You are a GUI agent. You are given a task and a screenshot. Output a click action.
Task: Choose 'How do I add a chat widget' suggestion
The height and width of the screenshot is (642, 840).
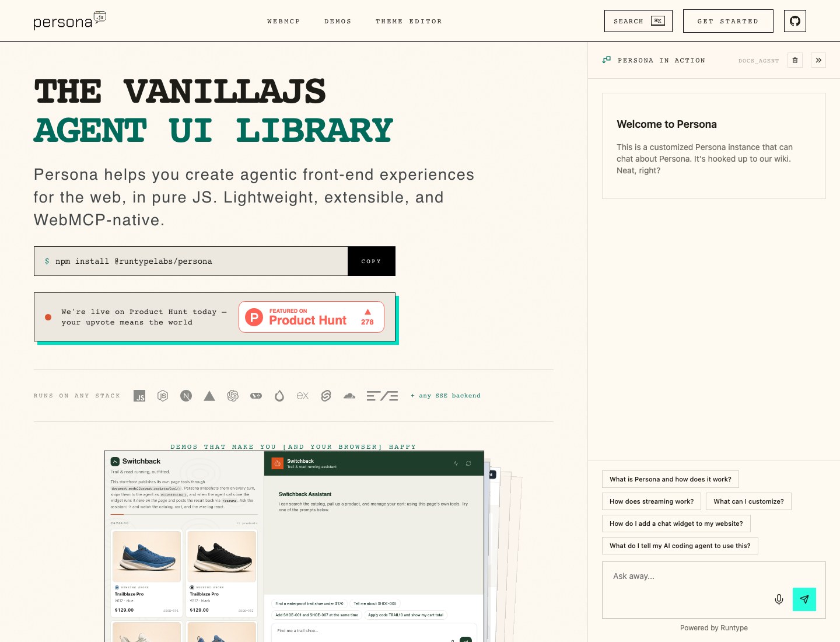point(676,524)
